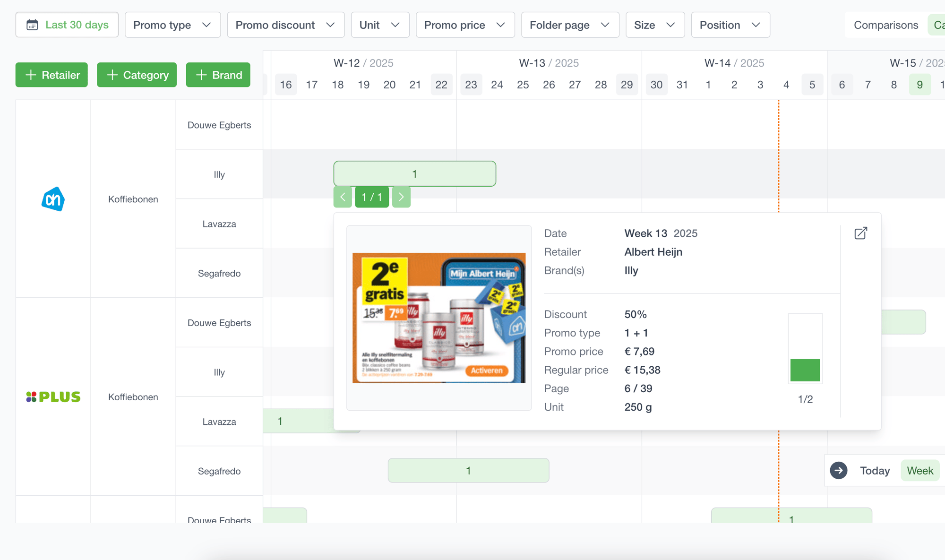The width and height of the screenshot is (945, 560).
Task: Jump to today with the arrow icon
Action: (839, 470)
